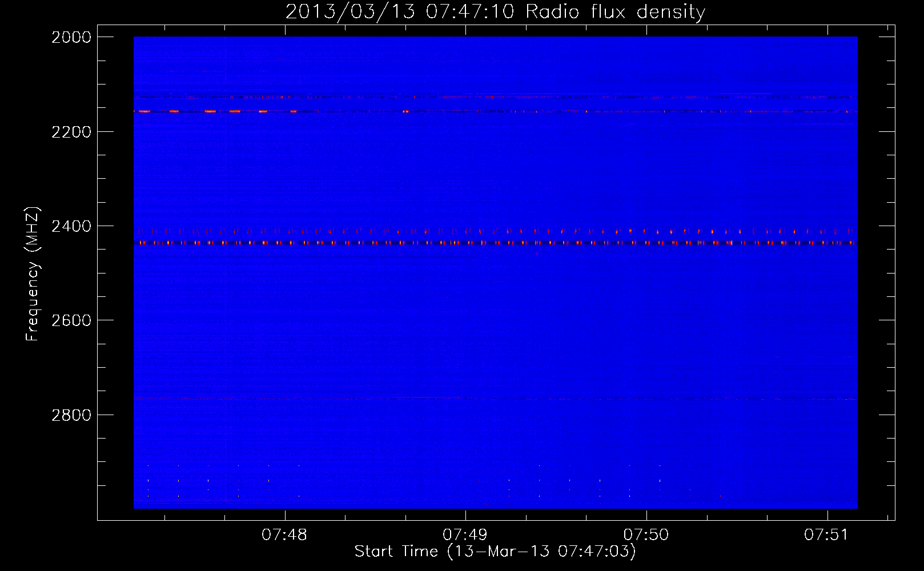Click the frequency tick label "2200"
The width and height of the screenshot is (924, 571).
click(x=71, y=132)
